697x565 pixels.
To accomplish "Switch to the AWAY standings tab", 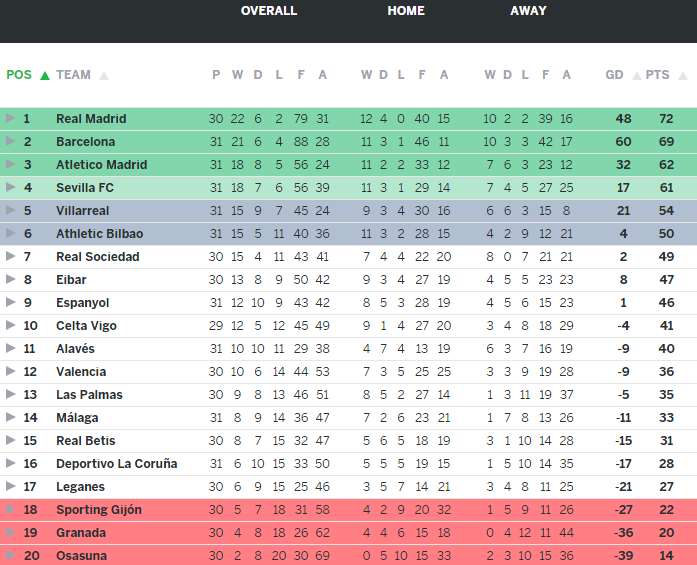I will (x=528, y=11).
